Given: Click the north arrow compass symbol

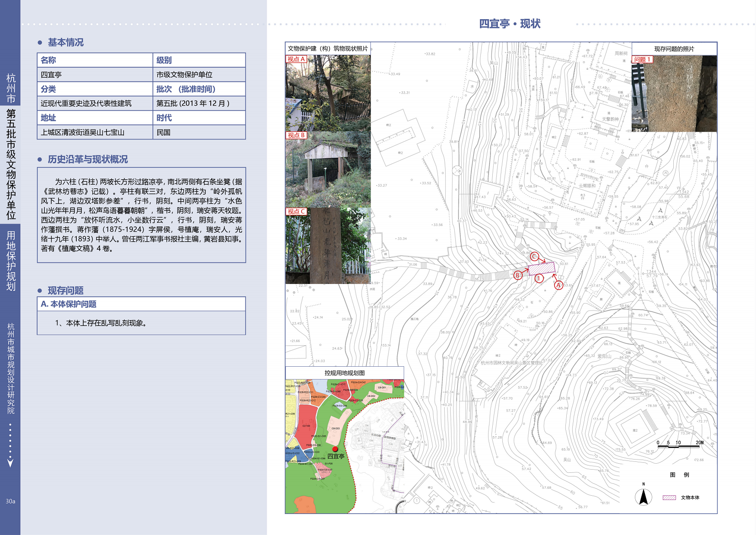Looking at the screenshot, I should (643, 497).
